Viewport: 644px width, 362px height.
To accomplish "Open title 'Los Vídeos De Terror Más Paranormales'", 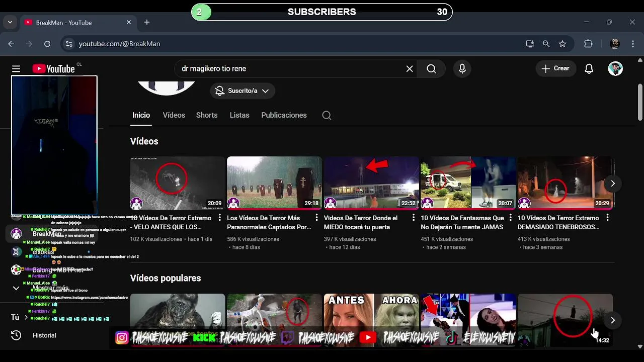I will coord(269,223).
